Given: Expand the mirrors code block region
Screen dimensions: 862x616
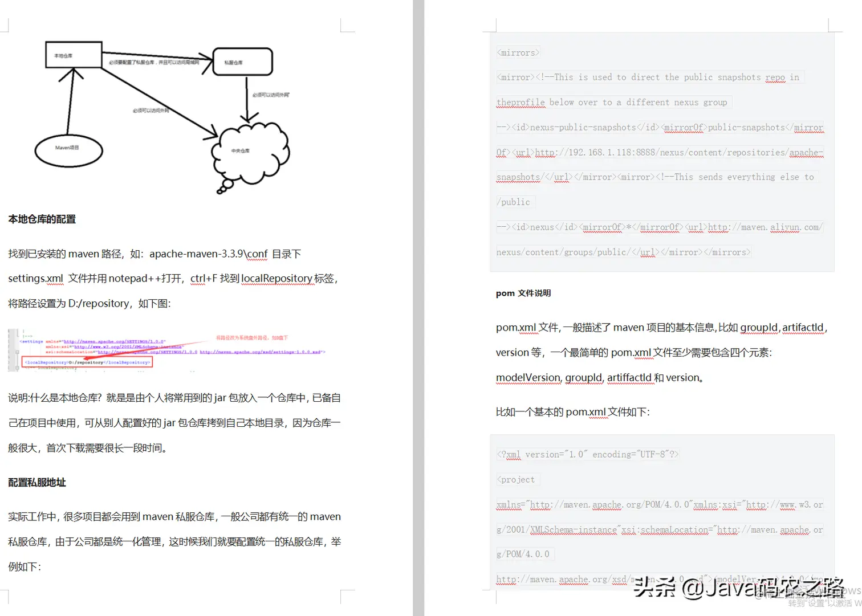Looking at the screenshot, I should coord(661,151).
